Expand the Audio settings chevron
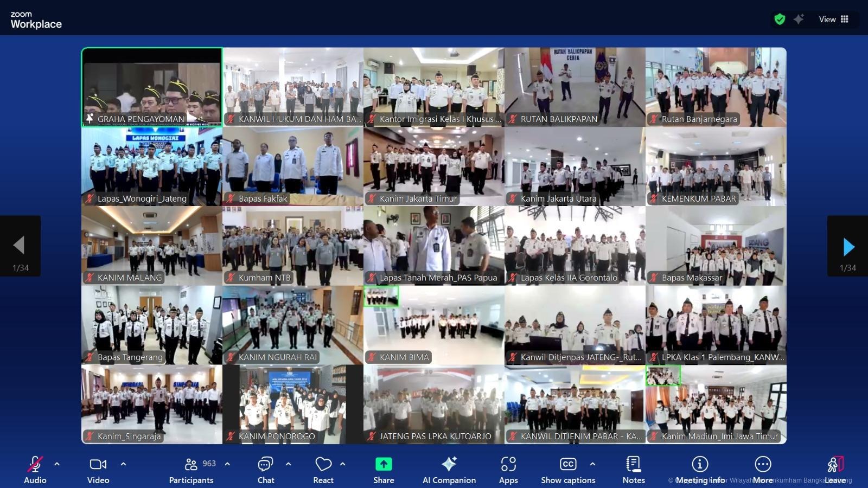This screenshot has width=868, height=488. (x=56, y=464)
